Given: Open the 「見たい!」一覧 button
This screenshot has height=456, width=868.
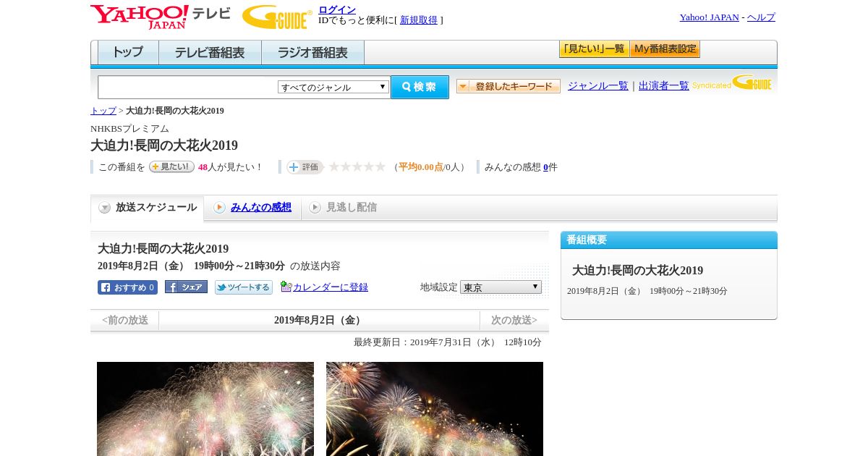Looking at the screenshot, I should [595, 49].
